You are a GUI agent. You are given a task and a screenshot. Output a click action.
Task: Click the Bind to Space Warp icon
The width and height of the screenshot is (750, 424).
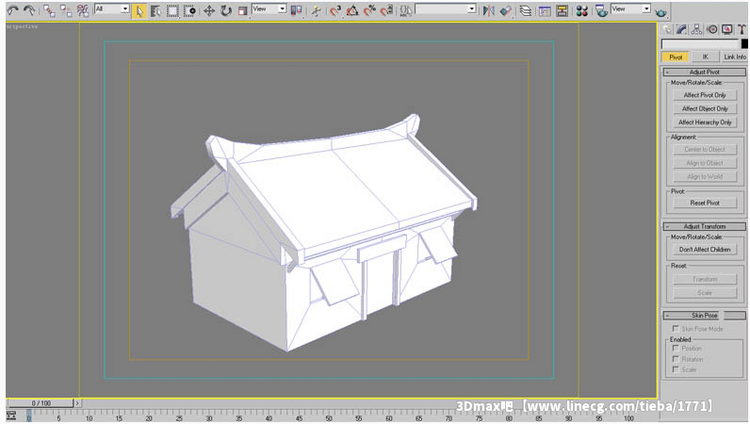[83, 10]
